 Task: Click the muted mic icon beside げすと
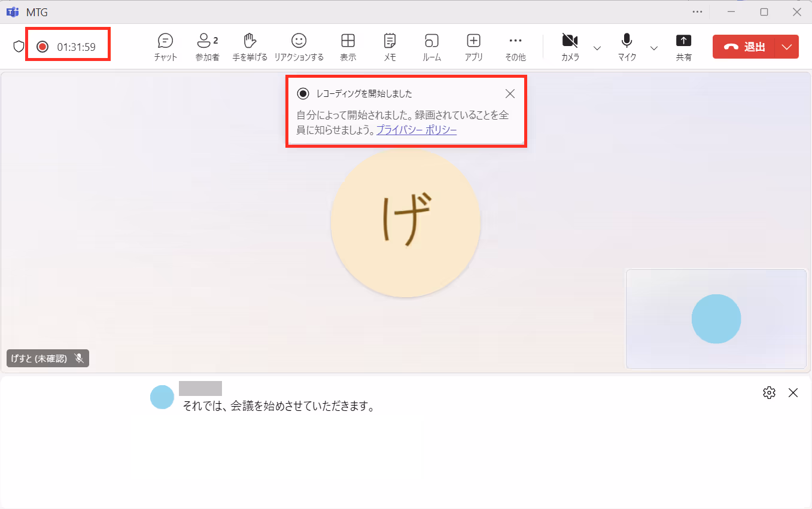click(x=79, y=358)
